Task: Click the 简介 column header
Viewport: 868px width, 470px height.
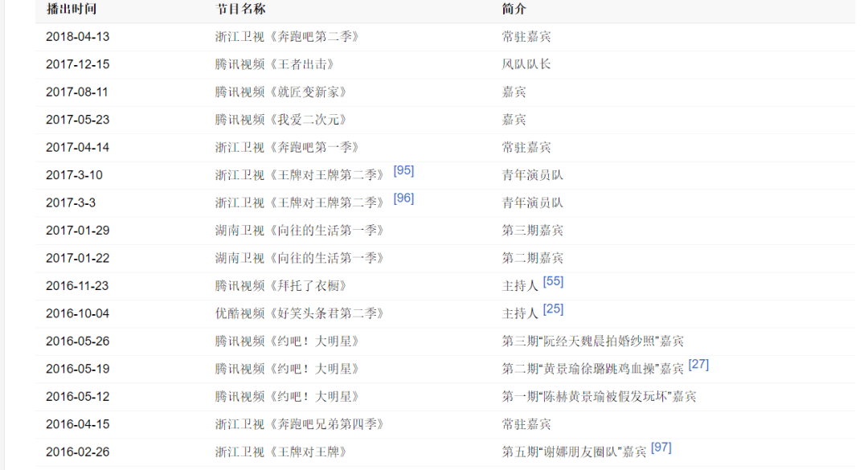Action: click(x=514, y=9)
